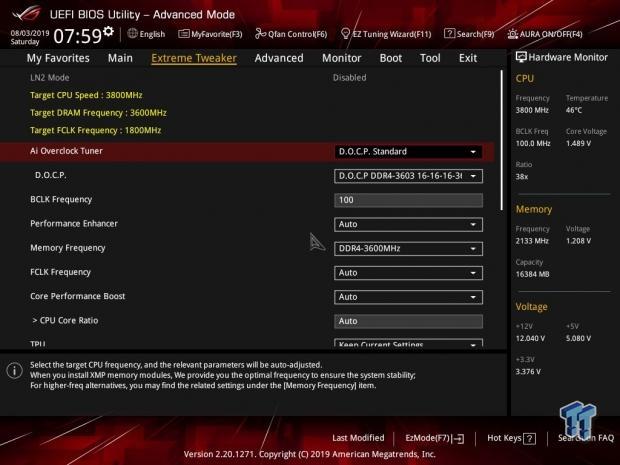Click MyFavorite(F3) label
The height and width of the screenshot is (465, 620).
pyautogui.click(x=217, y=34)
